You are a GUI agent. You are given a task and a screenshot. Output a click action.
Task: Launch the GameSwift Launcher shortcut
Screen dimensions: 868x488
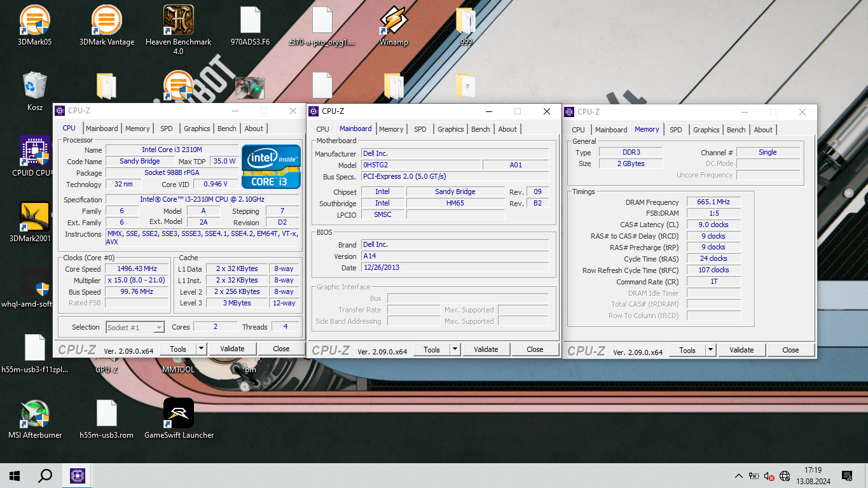pyautogui.click(x=179, y=419)
